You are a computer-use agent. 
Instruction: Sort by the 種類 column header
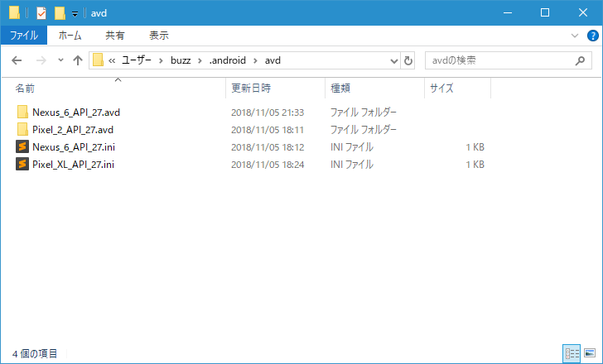340,89
